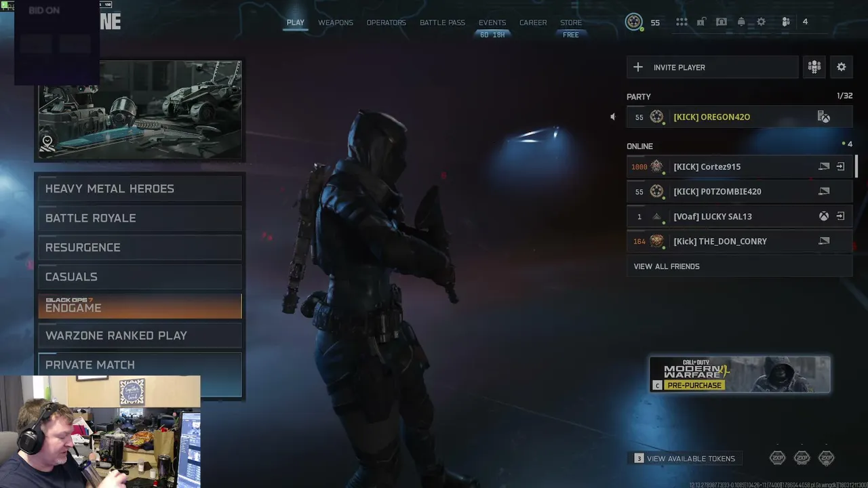Click the PARTY section heading
This screenshot has height=488, width=868.
coord(638,97)
